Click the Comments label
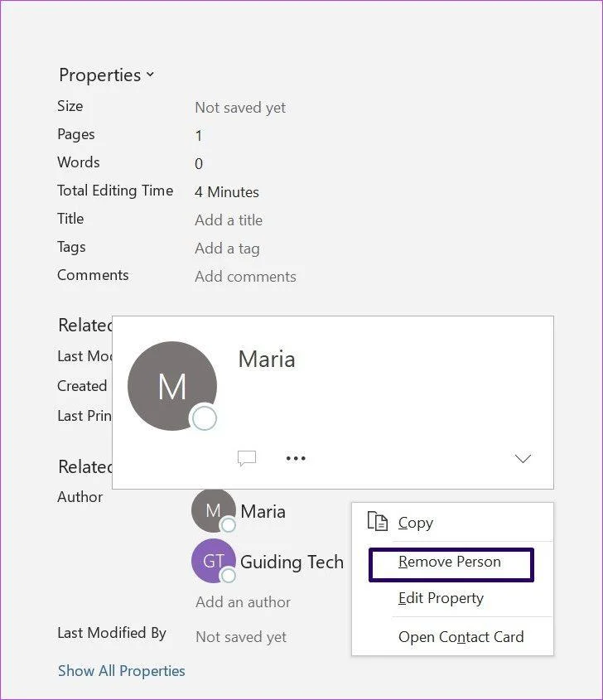 pyautogui.click(x=93, y=275)
